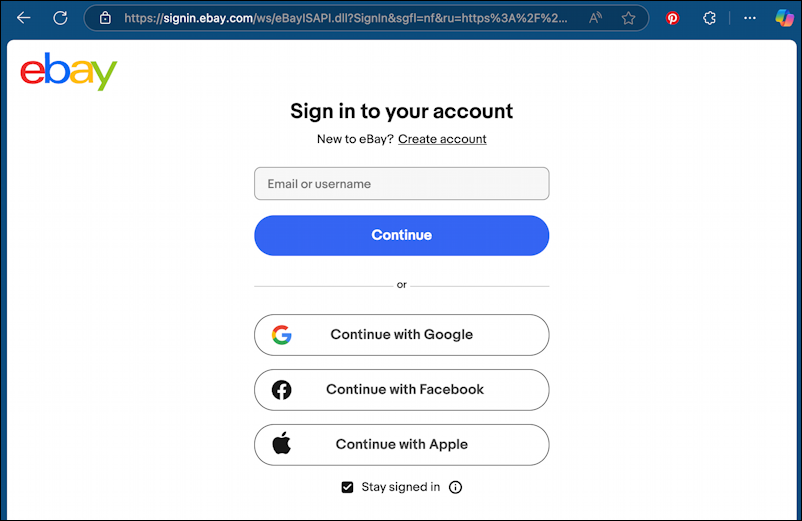Focus the Email or username field
802x521 pixels.
tap(401, 184)
